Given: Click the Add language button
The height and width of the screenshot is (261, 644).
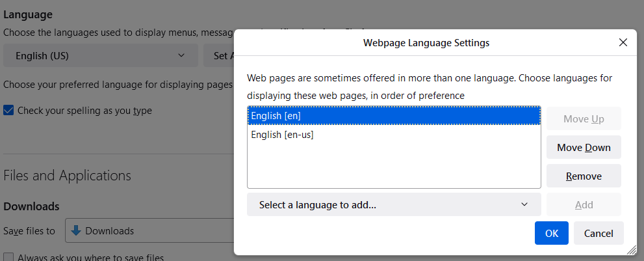Looking at the screenshot, I should 584,204.
